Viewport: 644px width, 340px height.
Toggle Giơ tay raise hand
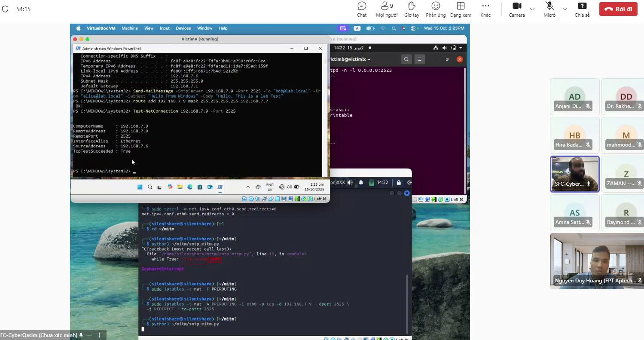click(x=411, y=9)
